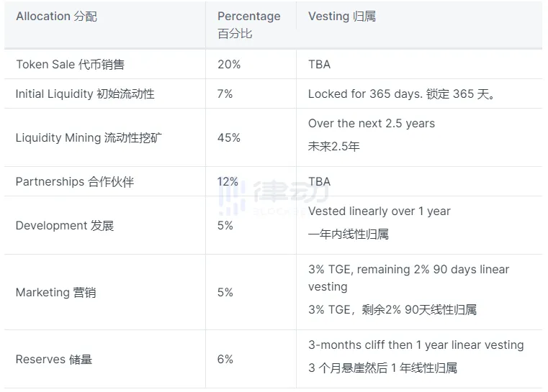Click the Vesting 归属 column header
Viewport: 548px width, 392px height.
(342, 17)
